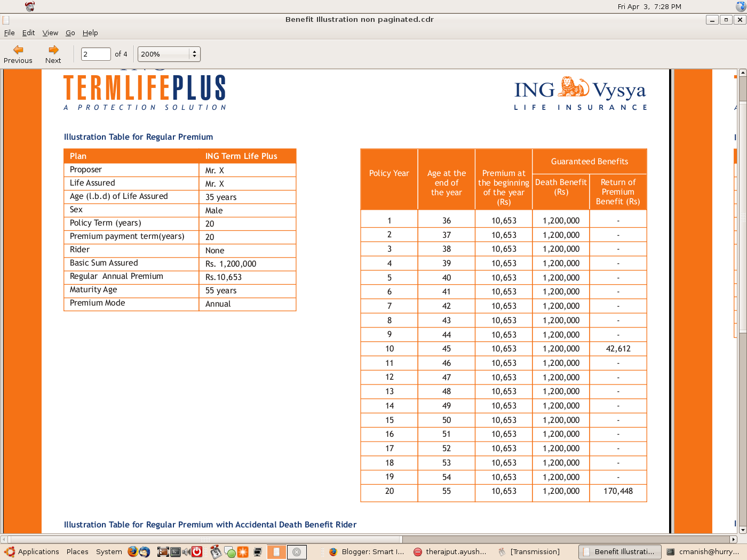This screenshot has height=560, width=747.
Task: Click the '42,612' return of premium value
Action: coord(618,349)
